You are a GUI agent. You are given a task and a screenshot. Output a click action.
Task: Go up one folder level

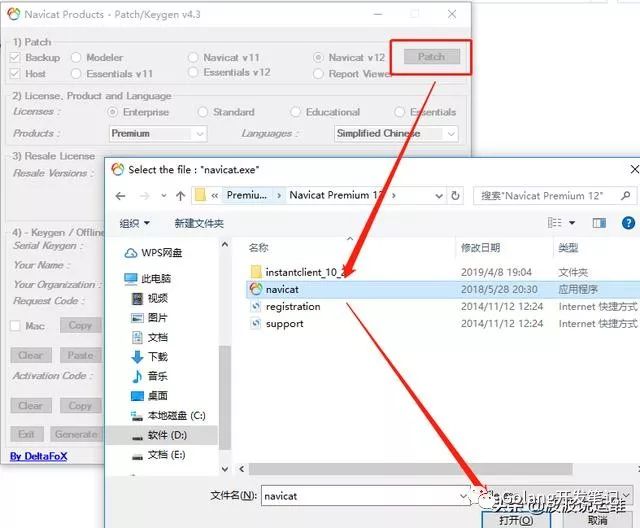point(180,196)
